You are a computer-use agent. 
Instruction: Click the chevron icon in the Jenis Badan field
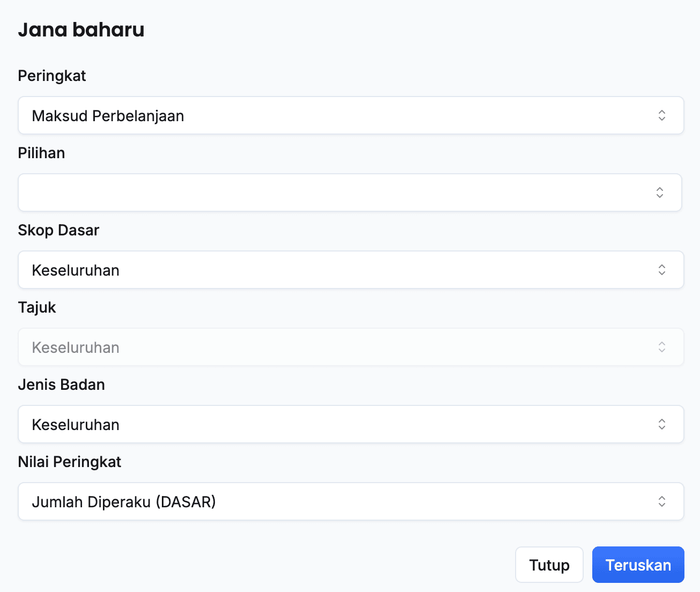662,424
